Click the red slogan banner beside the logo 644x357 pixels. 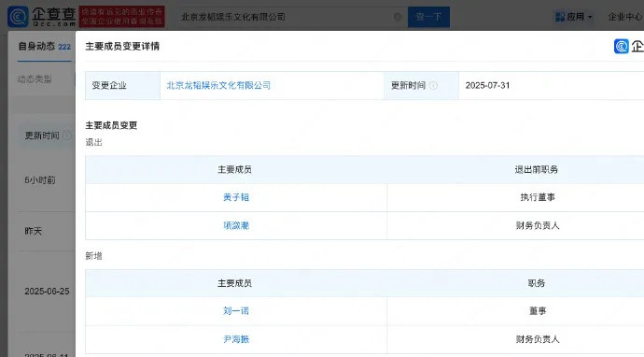(x=121, y=17)
